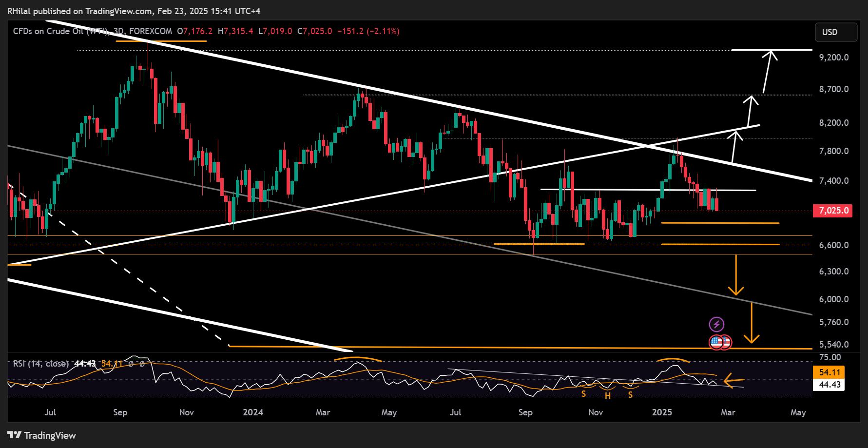Click the 5,760.0 price axis label

coord(834,322)
